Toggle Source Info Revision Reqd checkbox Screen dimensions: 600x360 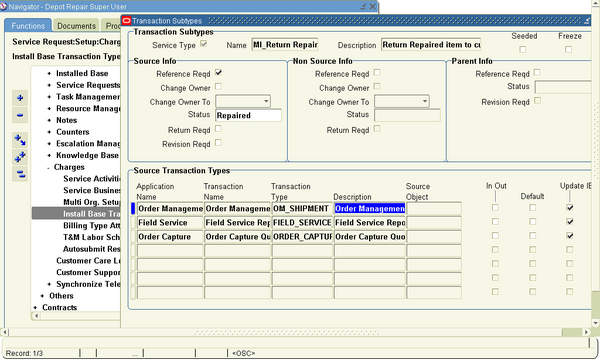click(218, 143)
